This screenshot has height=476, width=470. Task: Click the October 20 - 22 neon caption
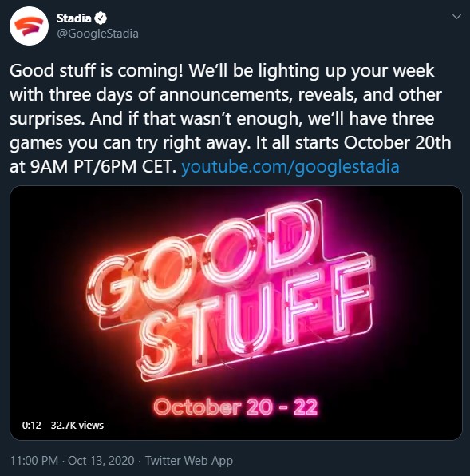click(x=235, y=407)
